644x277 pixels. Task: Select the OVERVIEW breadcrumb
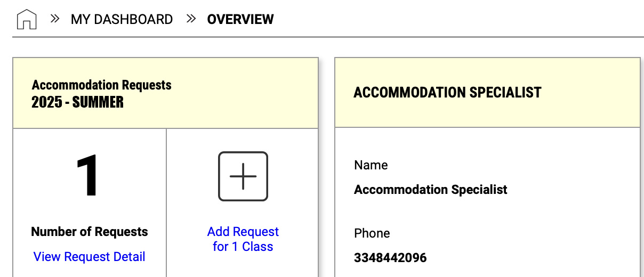coord(240,20)
